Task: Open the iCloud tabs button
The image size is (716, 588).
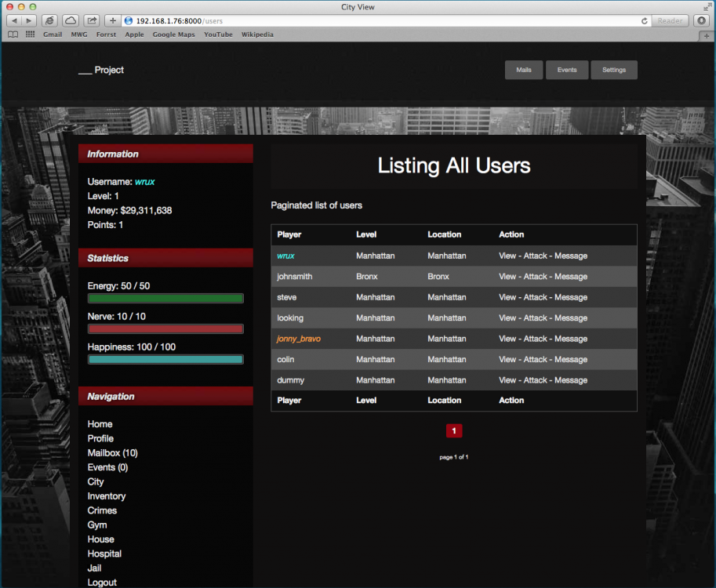Action: pyautogui.click(x=71, y=20)
